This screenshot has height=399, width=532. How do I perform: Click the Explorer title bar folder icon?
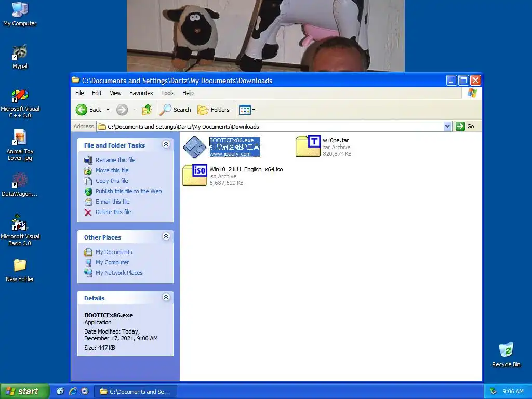tap(76, 81)
